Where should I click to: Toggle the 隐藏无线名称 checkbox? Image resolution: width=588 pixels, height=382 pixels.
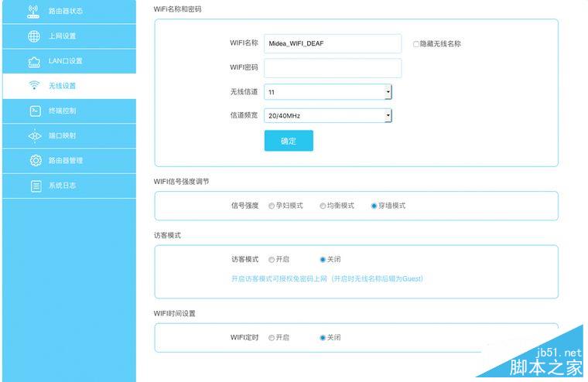416,44
